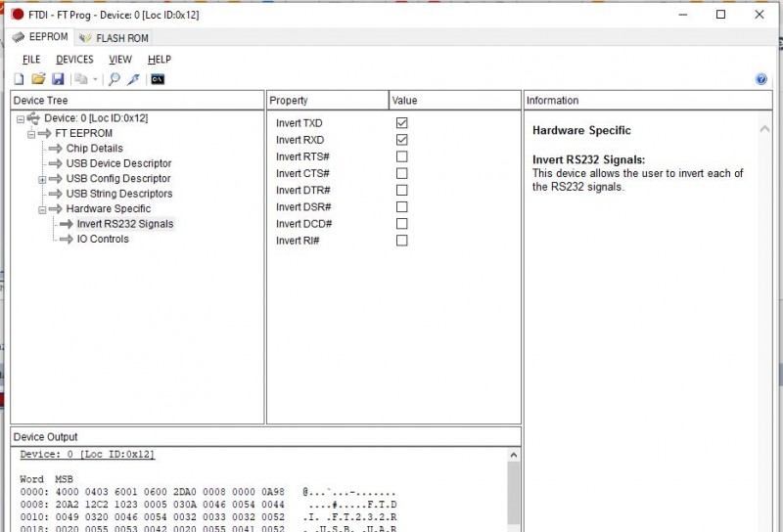
Task: Click Device Output scrollbar up arrow
Action: 513,455
